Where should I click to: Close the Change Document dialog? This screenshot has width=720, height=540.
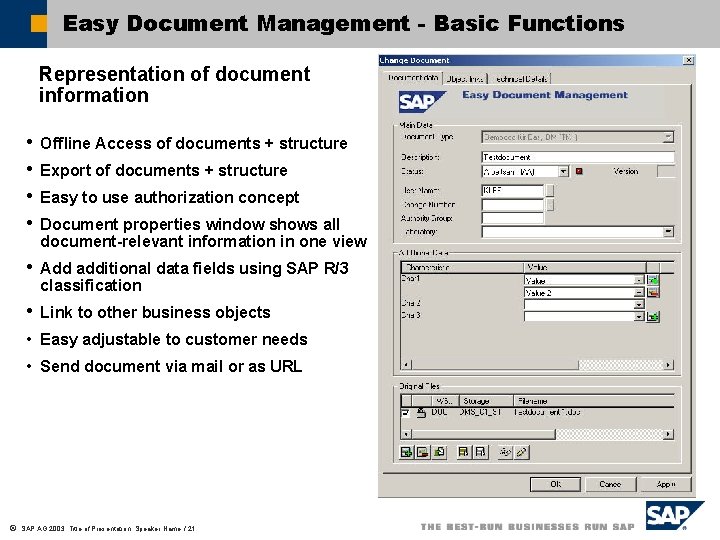[688, 60]
